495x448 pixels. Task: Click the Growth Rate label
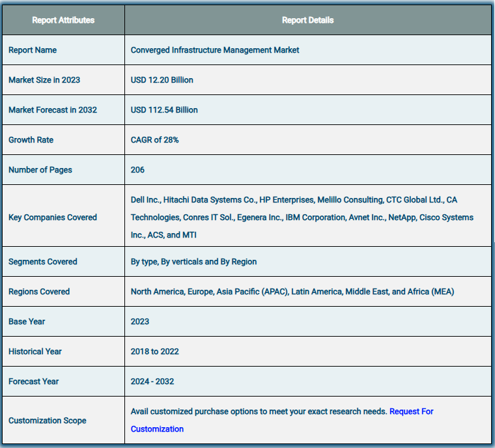[x=31, y=140]
